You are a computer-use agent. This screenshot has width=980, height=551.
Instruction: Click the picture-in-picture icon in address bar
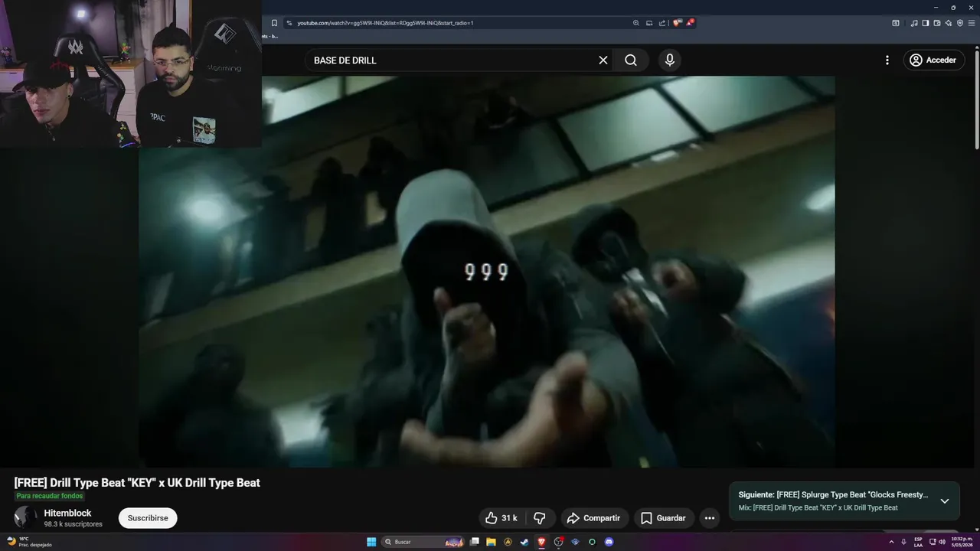[649, 23]
